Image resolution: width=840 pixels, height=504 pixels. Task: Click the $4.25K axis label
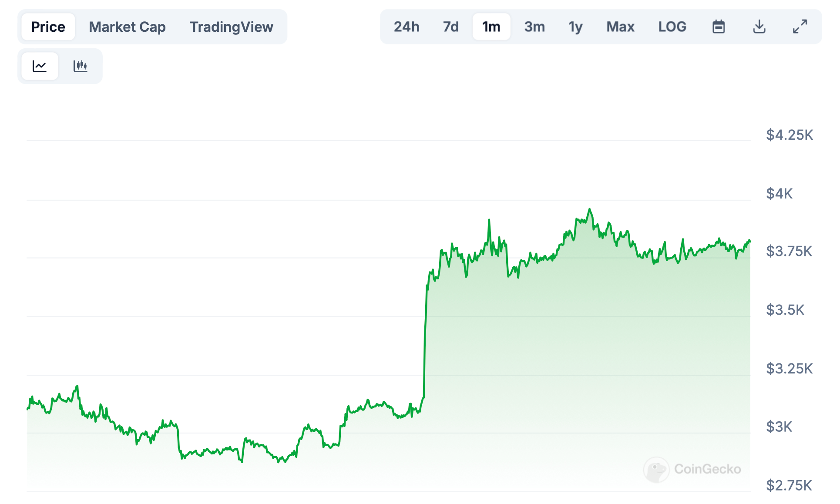coord(790,135)
